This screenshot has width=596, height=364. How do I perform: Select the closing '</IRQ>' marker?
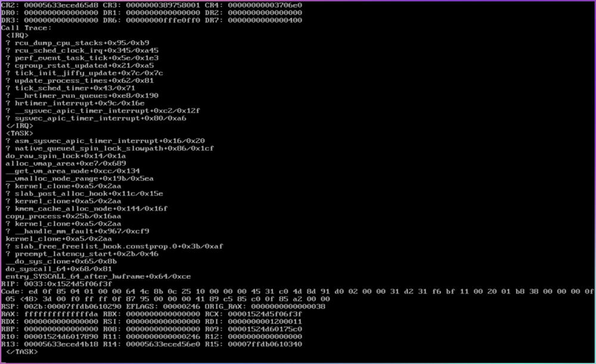20,126
